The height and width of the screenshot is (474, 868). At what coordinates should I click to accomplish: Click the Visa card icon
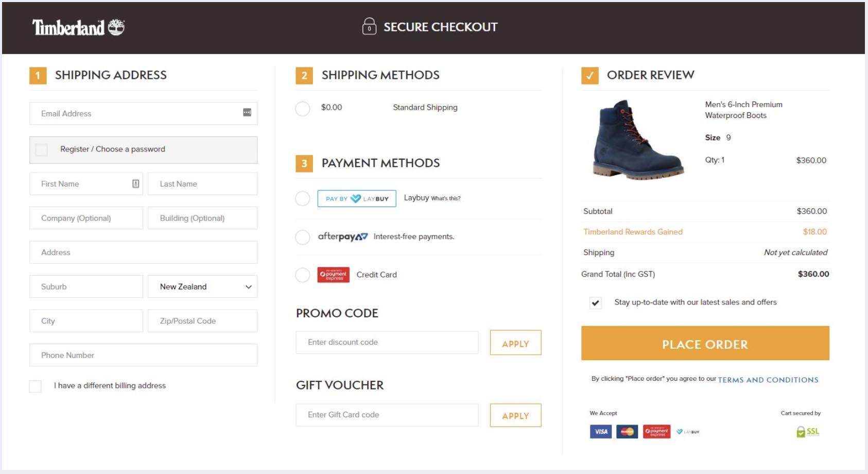(600, 431)
